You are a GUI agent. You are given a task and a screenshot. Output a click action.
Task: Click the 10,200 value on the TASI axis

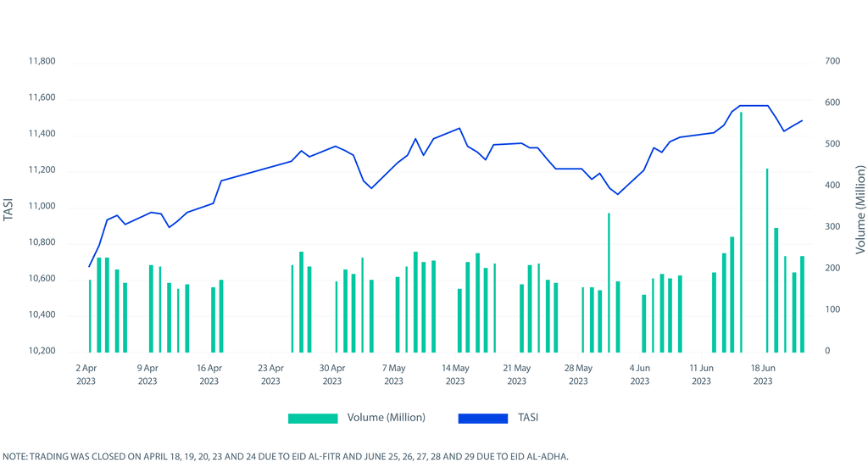[x=42, y=351]
